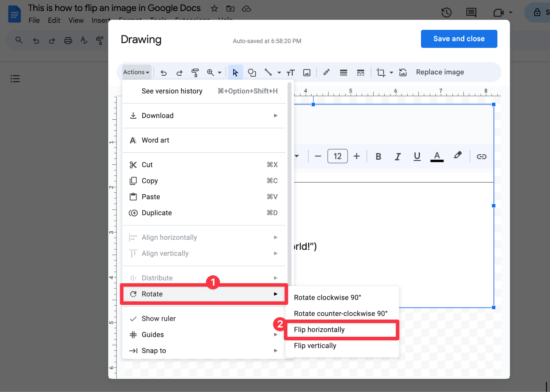Click the redo icon in Drawing toolbar
Viewport: 550px width, 392px height.
click(179, 73)
